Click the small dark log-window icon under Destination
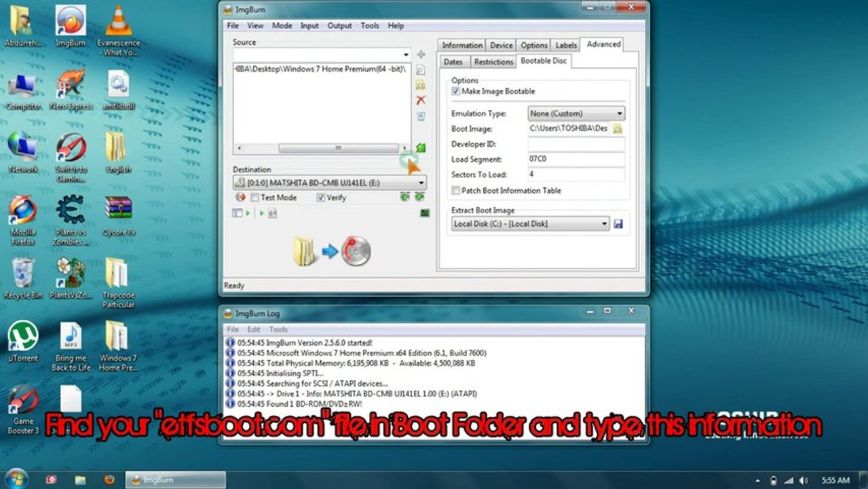Image resolution: width=868 pixels, height=489 pixels. pyautogui.click(x=425, y=213)
